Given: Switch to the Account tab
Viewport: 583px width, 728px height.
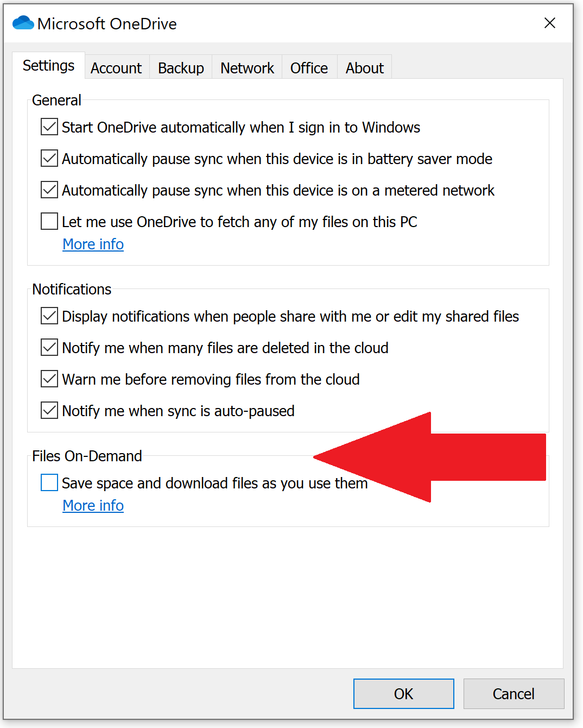Looking at the screenshot, I should pyautogui.click(x=116, y=67).
